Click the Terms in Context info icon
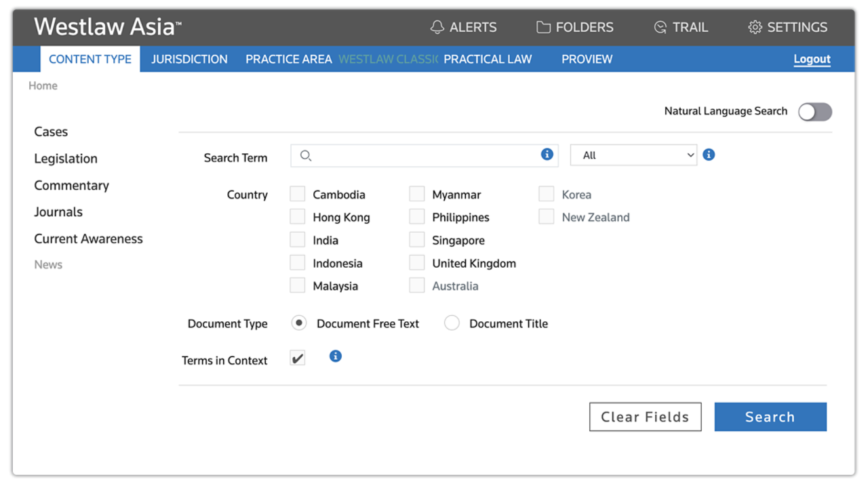The height and width of the screenshot is (488, 868). click(335, 356)
